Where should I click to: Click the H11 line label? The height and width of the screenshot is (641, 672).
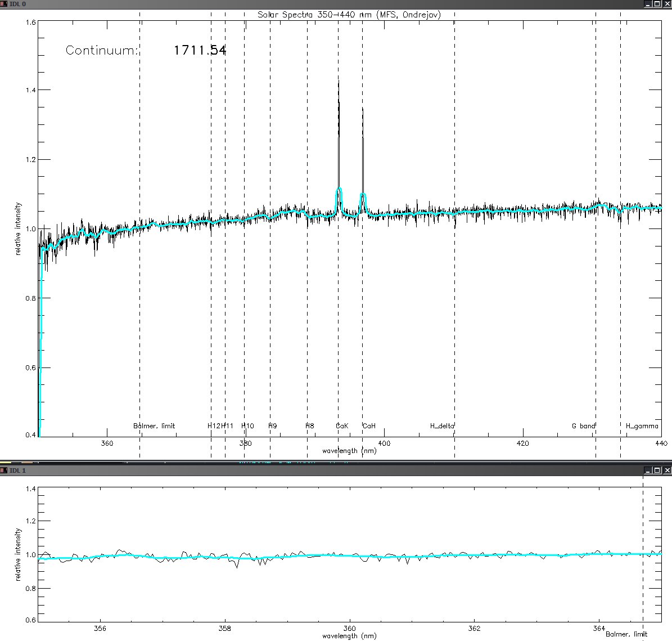pos(227,426)
